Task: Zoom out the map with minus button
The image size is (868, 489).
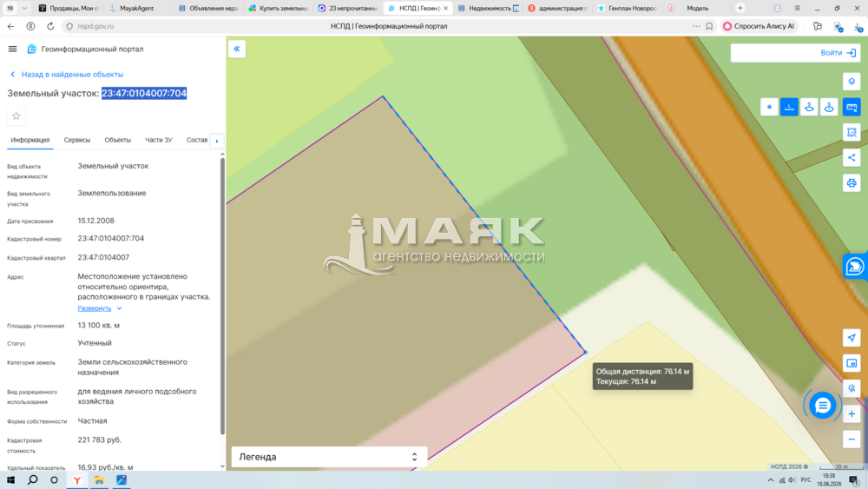Action: tap(852, 439)
